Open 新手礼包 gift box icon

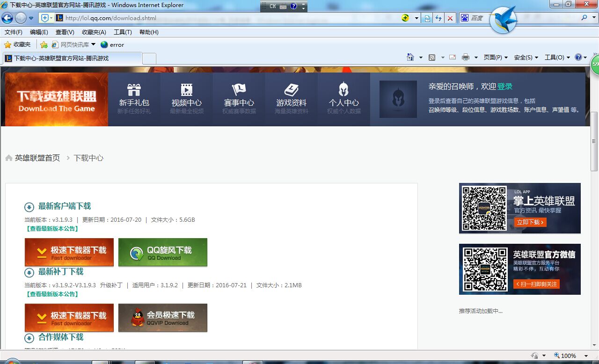click(x=134, y=89)
